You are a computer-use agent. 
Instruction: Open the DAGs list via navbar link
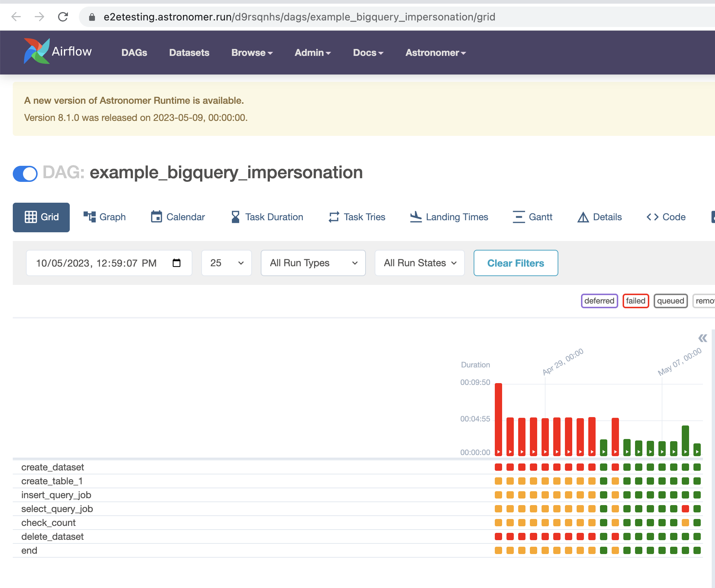pos(134,53)
